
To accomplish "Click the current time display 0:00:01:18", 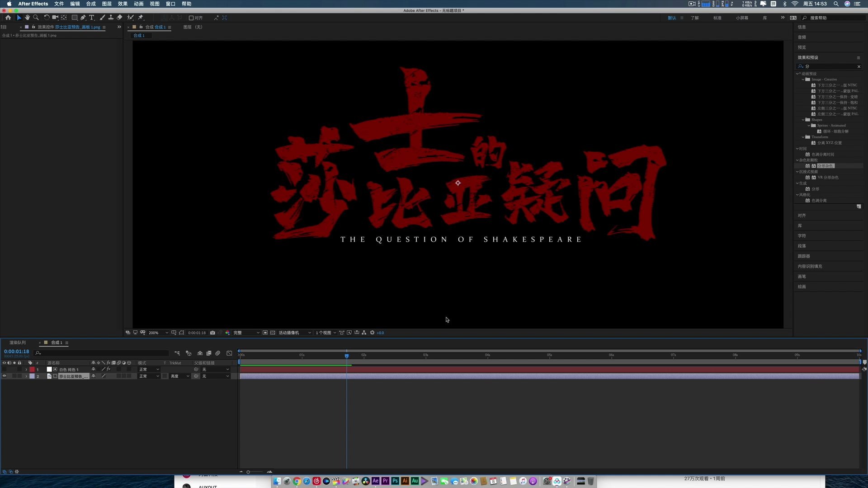I will point(17,351).
